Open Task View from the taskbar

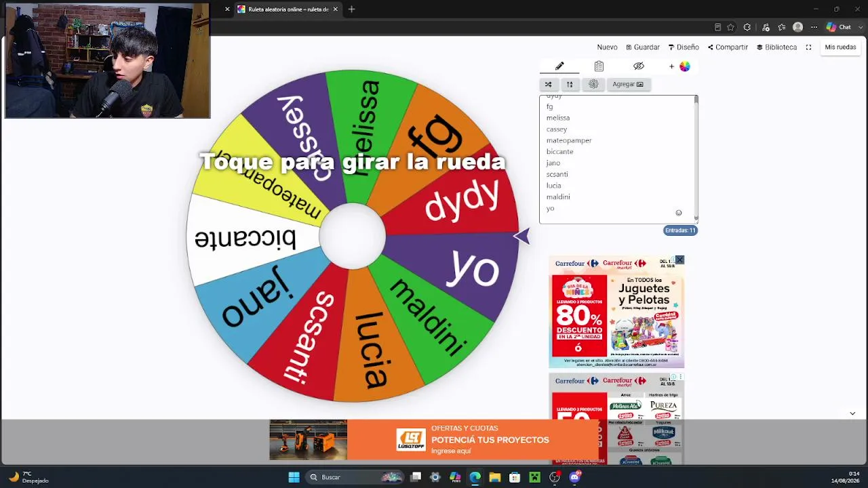[416, 477]
